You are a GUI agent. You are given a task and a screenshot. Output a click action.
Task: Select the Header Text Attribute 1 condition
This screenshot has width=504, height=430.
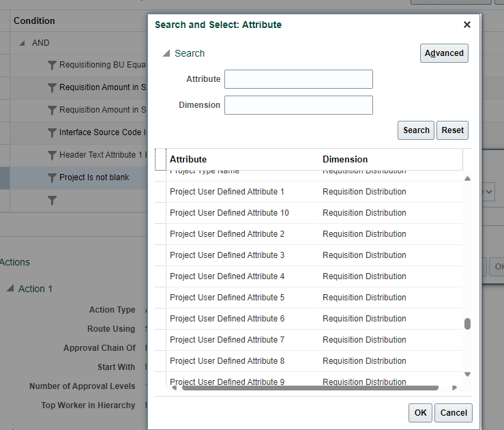[103, 155]
